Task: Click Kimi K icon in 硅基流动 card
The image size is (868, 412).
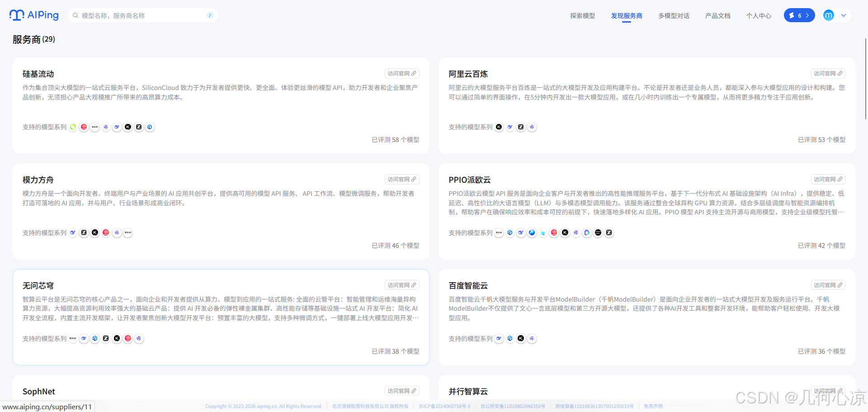Action: 128,127
